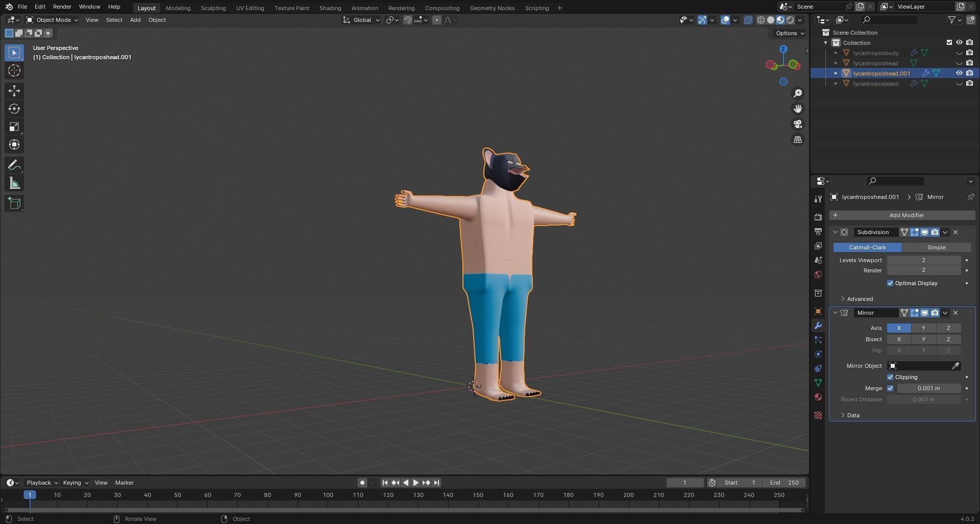Click the Add Modifier button
The image size is (980, 524).
[902, 215]
